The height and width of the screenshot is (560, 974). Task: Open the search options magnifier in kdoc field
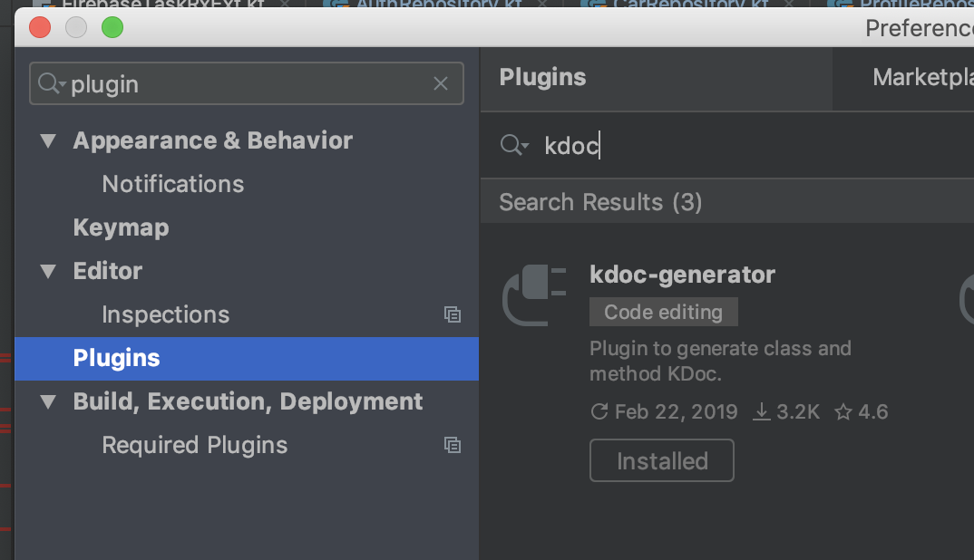click(514, 144)
